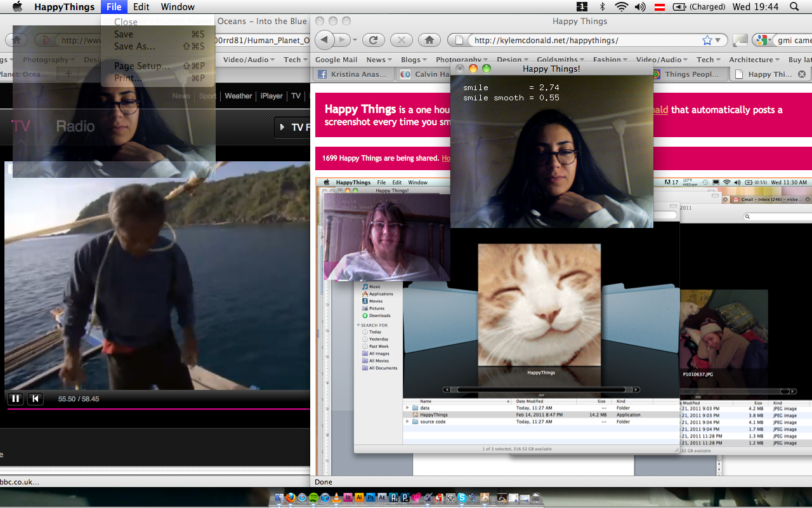Screen dimensions: 812x508
Task: Open the Architecture bookmarks dropdown
Action: (754, 60)
